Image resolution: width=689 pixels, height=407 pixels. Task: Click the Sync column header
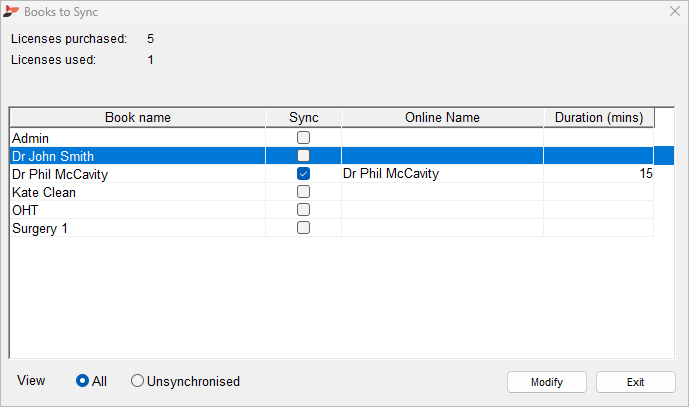[304, 118]
